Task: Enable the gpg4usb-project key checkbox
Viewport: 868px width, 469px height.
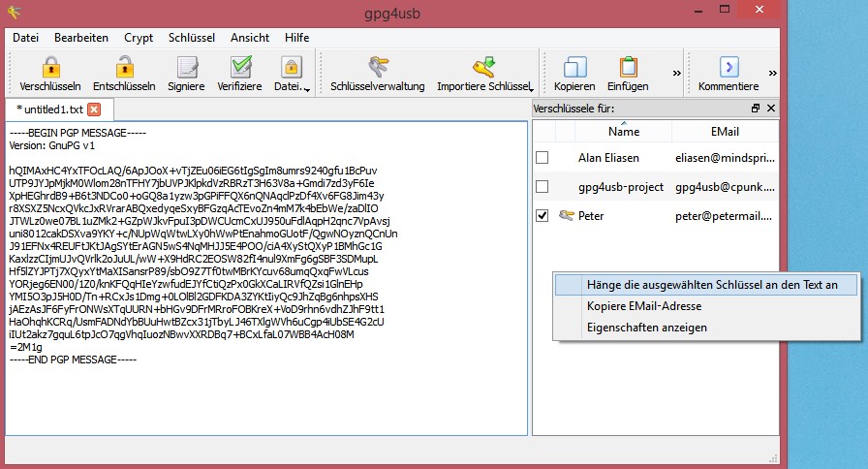Action: point(542,186)
